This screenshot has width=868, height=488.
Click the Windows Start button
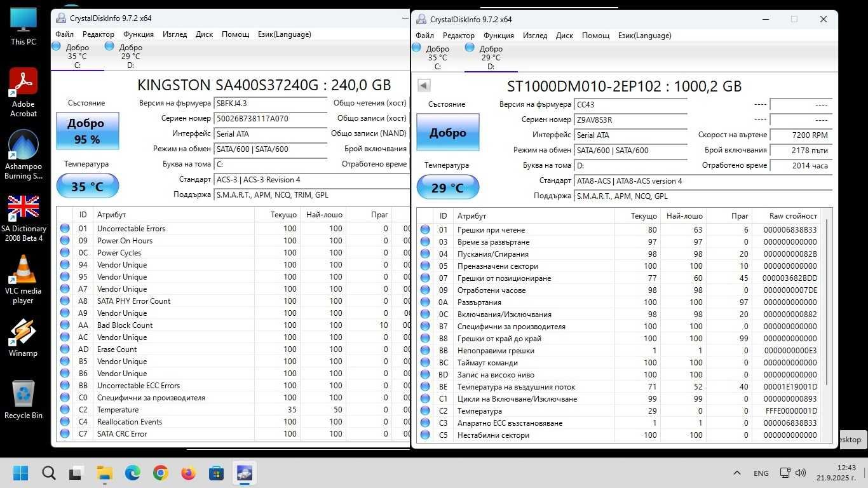(20, 473)
